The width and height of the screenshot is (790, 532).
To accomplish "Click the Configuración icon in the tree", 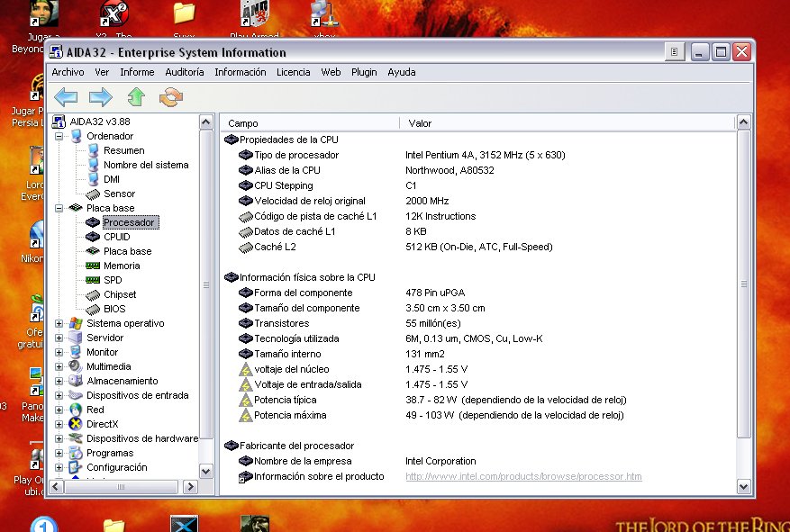I will click(76, 467).
